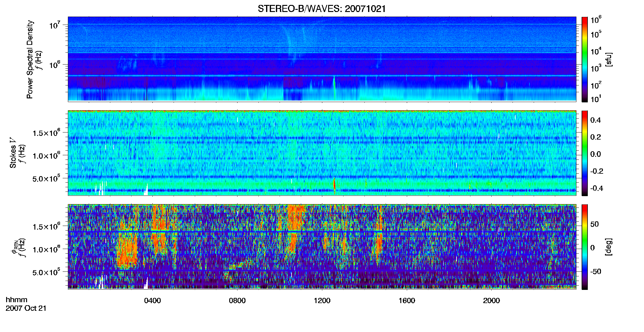Click the 10^2 label on sfu color bar
This screenshot has width=644, height=332.
point(596,85)
